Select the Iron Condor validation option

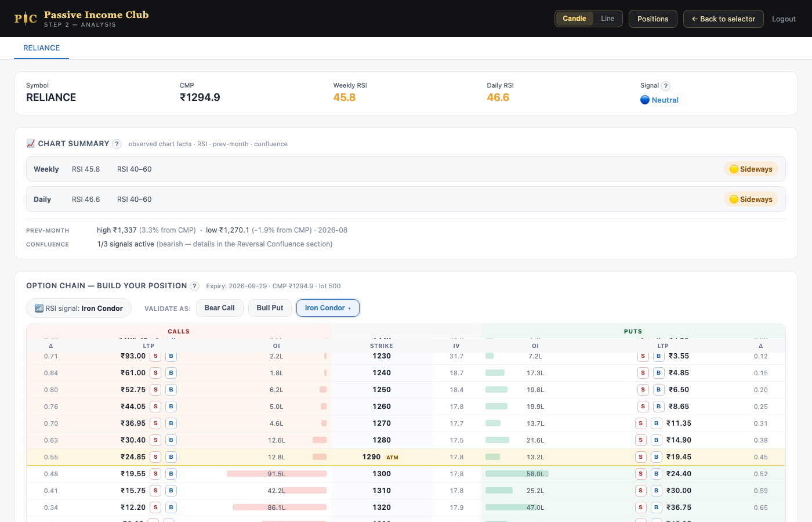pyautogui.click(x=328, y=308)
